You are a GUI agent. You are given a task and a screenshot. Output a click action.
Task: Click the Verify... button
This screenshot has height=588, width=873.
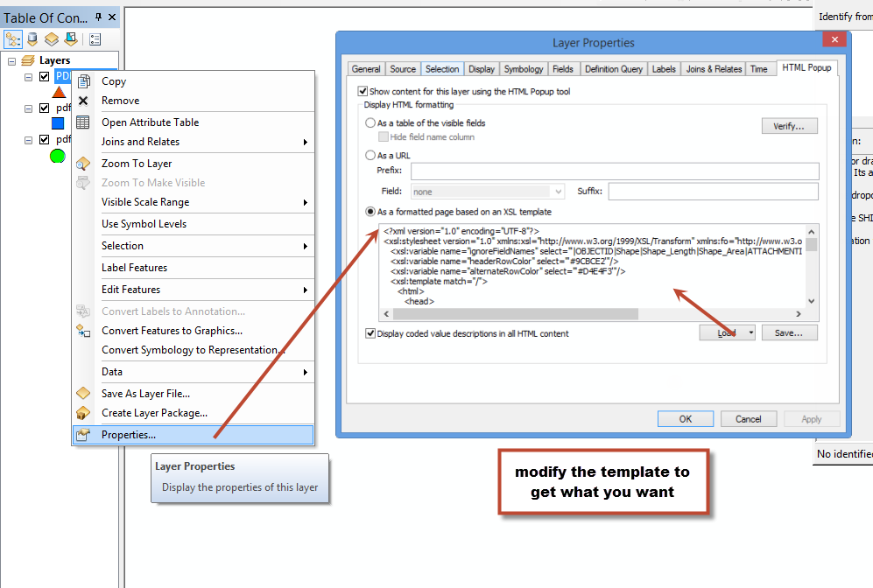790,126
